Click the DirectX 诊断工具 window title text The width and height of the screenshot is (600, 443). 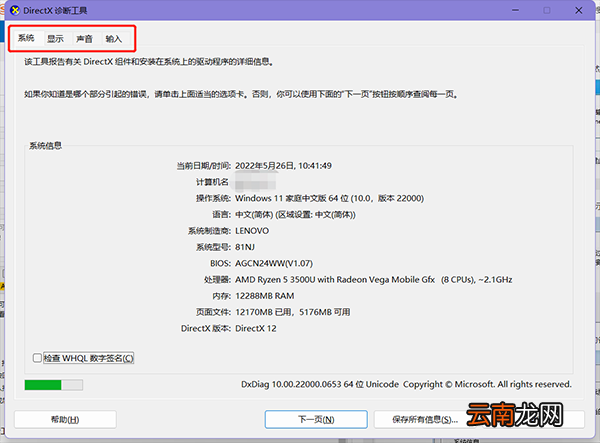pos(55,10)
